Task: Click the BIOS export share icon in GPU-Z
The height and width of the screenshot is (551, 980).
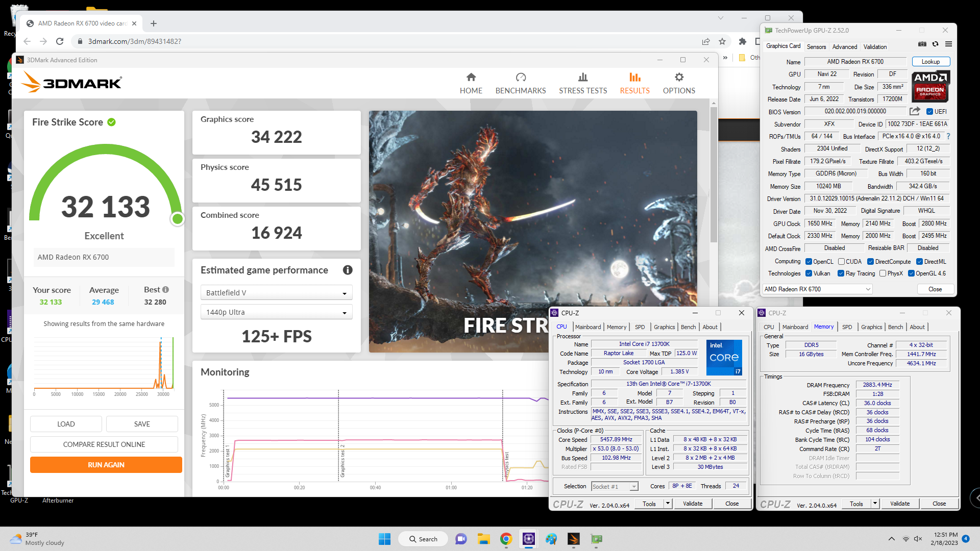Action: coord(915,111)
